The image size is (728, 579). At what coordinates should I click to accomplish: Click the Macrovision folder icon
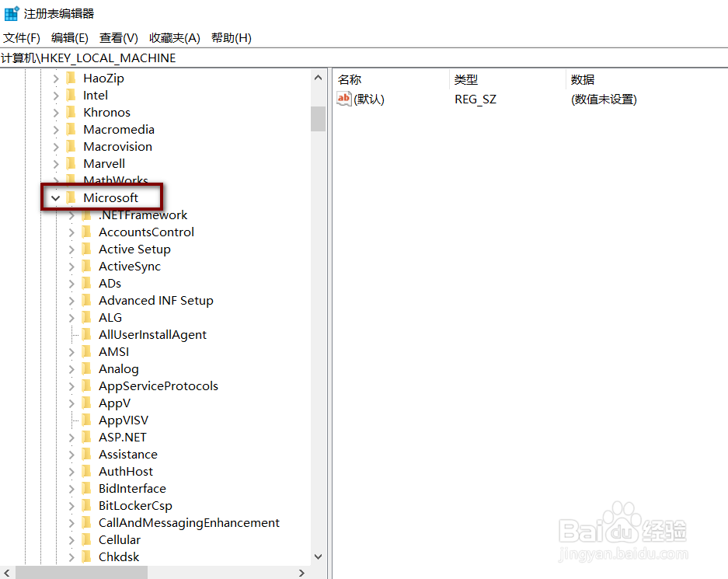pos(71,147)
